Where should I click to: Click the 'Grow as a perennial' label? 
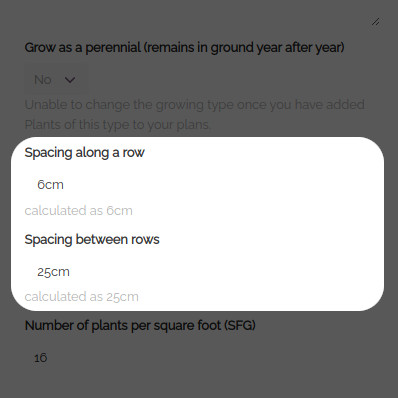[x=184, y=48]
